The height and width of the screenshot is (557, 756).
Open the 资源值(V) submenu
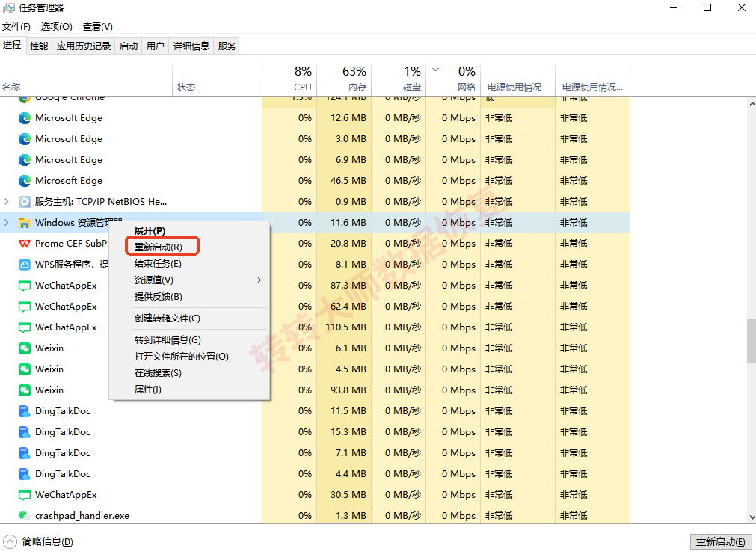point(189,280)
